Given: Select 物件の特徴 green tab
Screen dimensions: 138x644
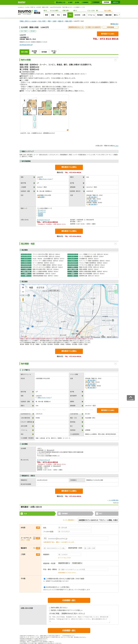Looking at the screenshot, I should [24, 52].
